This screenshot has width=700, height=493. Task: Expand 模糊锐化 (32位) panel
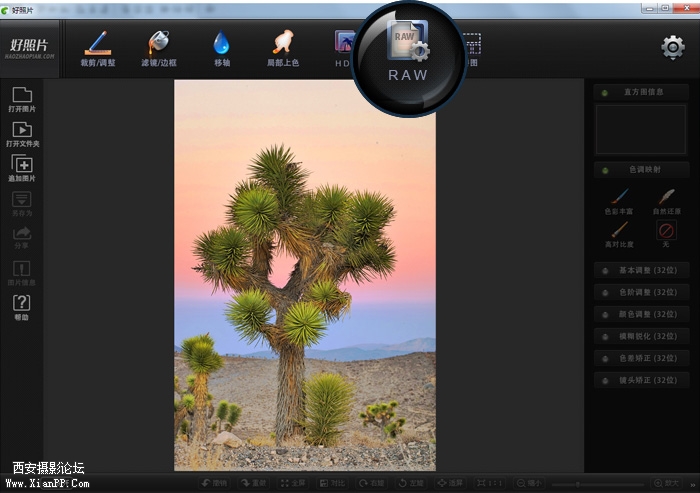[641, 336]
